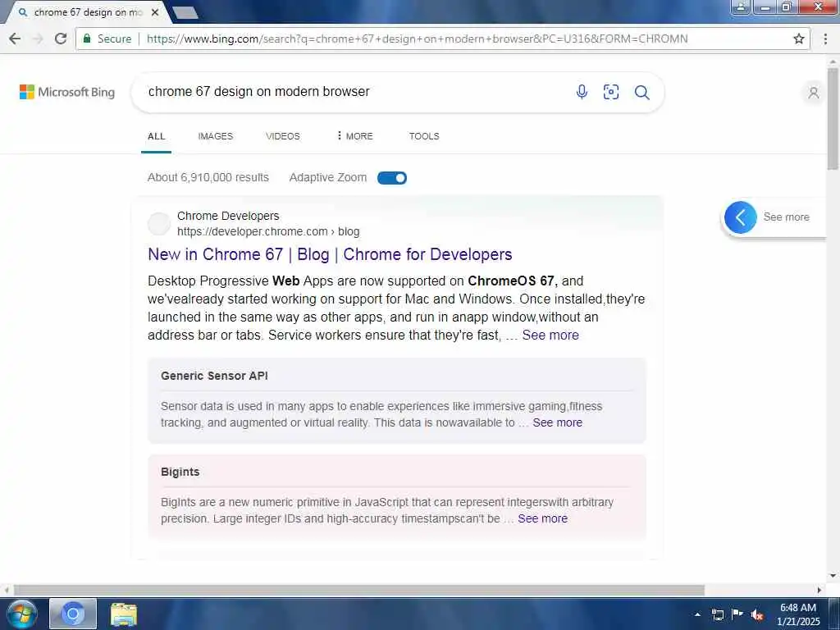Click the horizontal scrollbar thumb
Image resolution: width=840 pixels, height=630 pixels.
coord(359,591)
